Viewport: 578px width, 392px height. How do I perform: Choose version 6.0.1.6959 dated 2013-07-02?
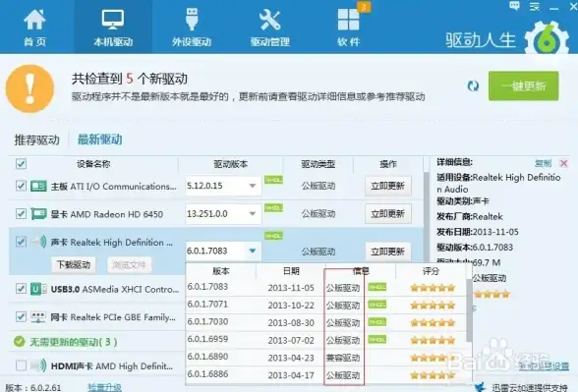pos(326,340)
